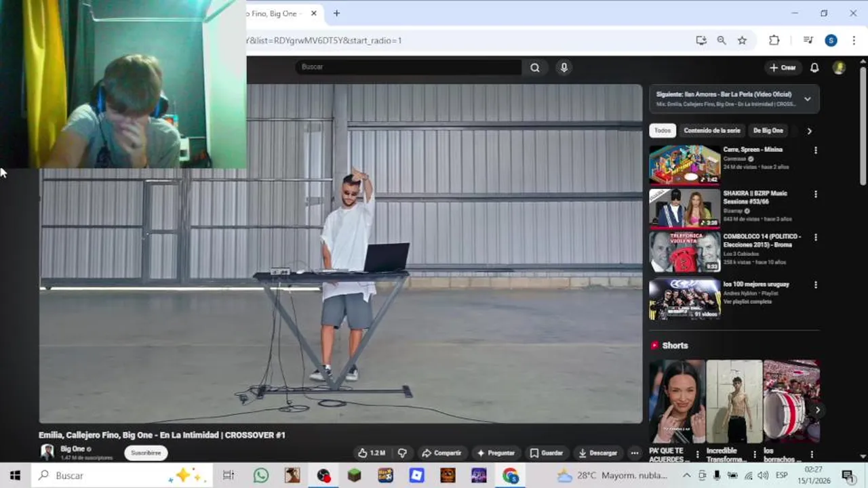Show next Shorts with the right arrow
This screenshot has width=868, height=488.
(x=817, y=410)
